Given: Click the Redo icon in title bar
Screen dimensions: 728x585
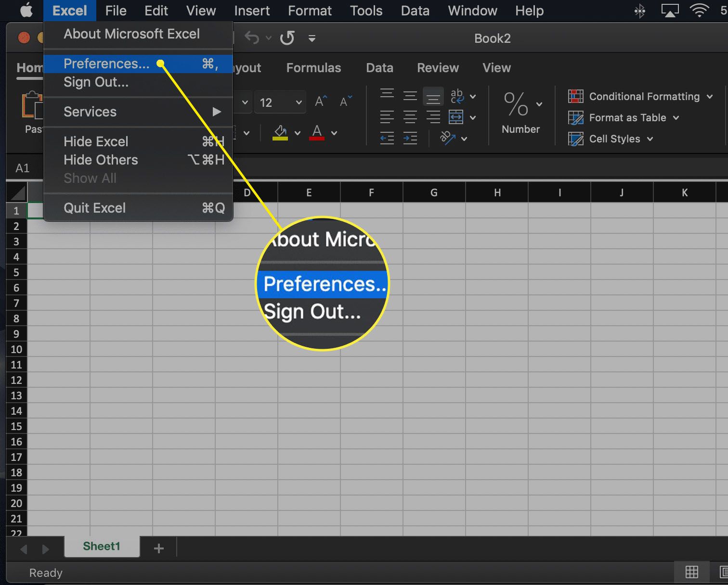Looking at the screenshot, I should (287, 38).
